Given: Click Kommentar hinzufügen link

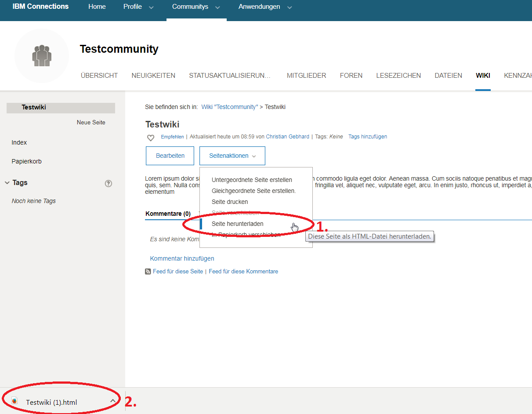Looking at the screenshot, I should [182, 258].
